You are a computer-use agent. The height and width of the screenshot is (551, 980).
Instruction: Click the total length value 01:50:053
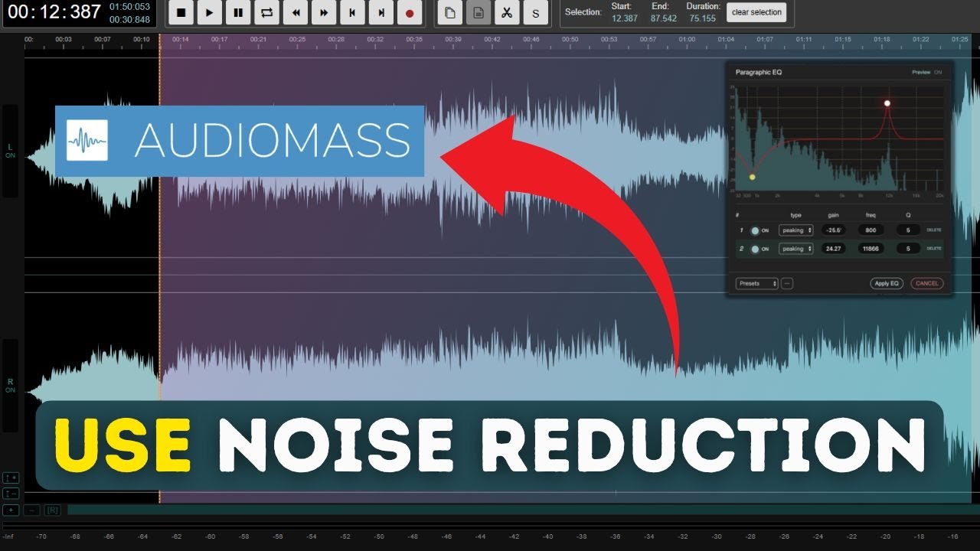pos(130,7)
